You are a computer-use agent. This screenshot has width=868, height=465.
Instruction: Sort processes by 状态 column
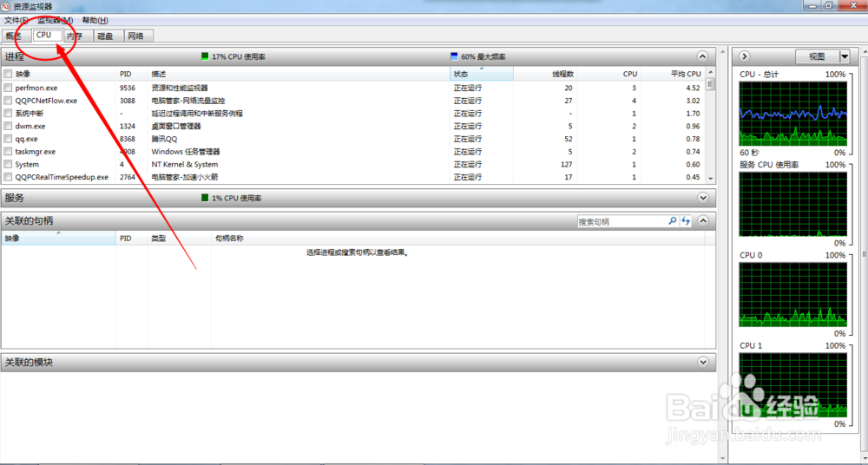tap(482, 74)
